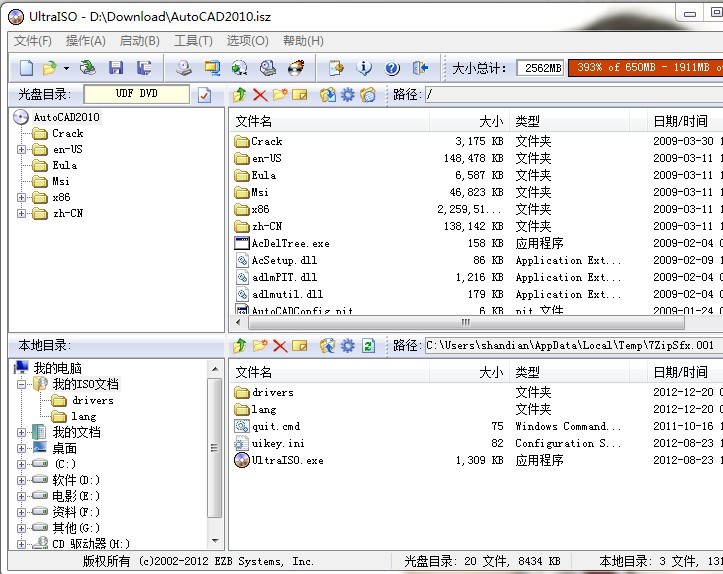This screenshot has width=723, height=574.
Task: Sort disc file list by 文件名 header
Action: coord(329,122)
